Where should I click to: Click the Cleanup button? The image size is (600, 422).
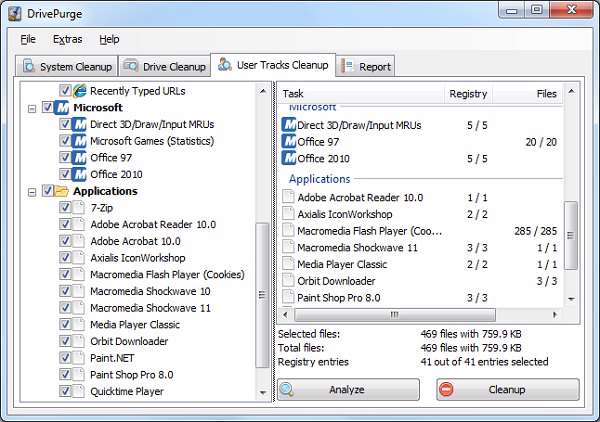[x=508, y=389]
